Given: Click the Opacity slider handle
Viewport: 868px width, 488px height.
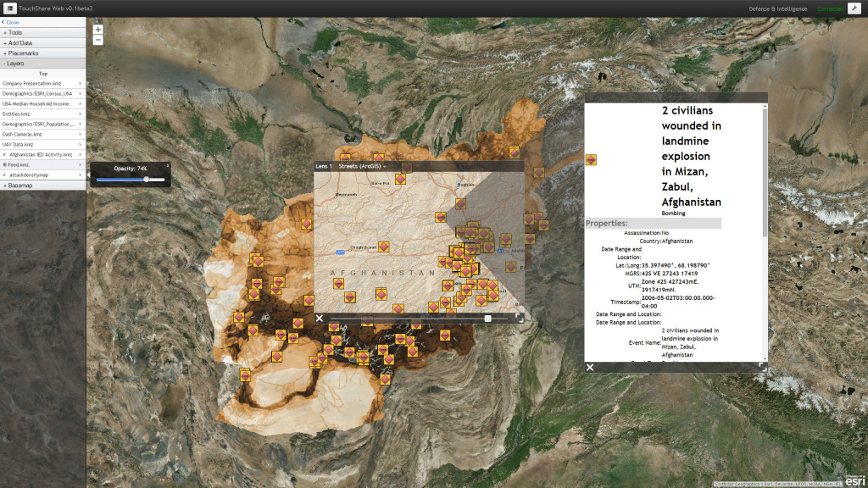Looking at the screenshot, I should 146,180.
